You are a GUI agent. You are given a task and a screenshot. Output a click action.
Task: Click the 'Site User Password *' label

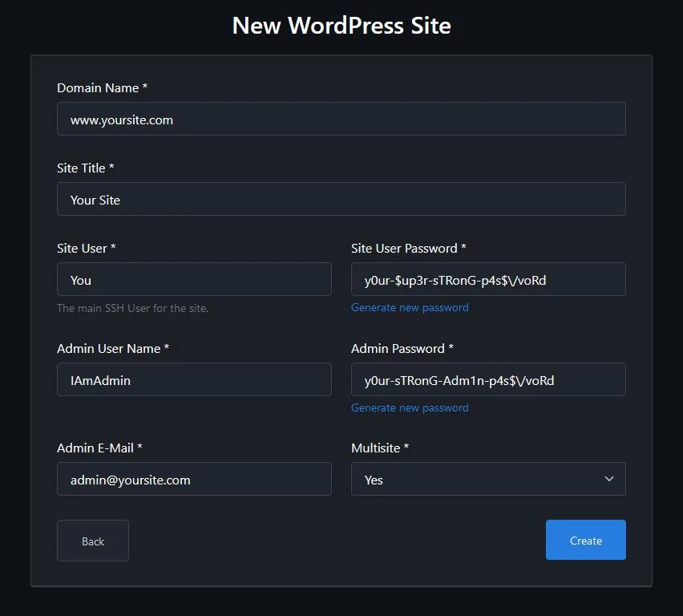(x=409, y=248)
